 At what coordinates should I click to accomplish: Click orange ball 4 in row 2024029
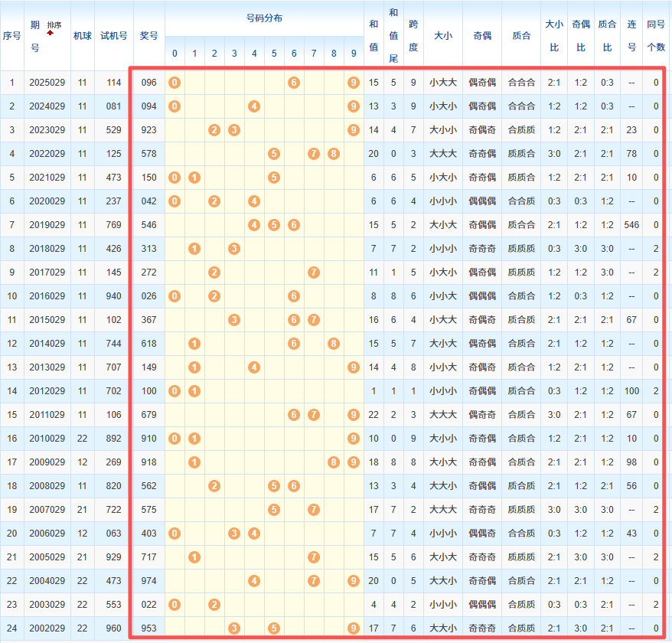click(x=254, y=106)
